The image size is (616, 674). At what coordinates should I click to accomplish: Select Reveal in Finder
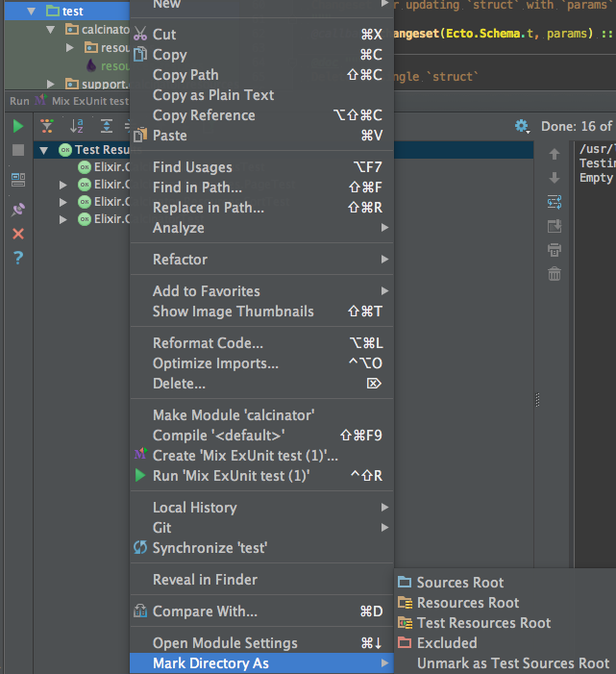262,580
